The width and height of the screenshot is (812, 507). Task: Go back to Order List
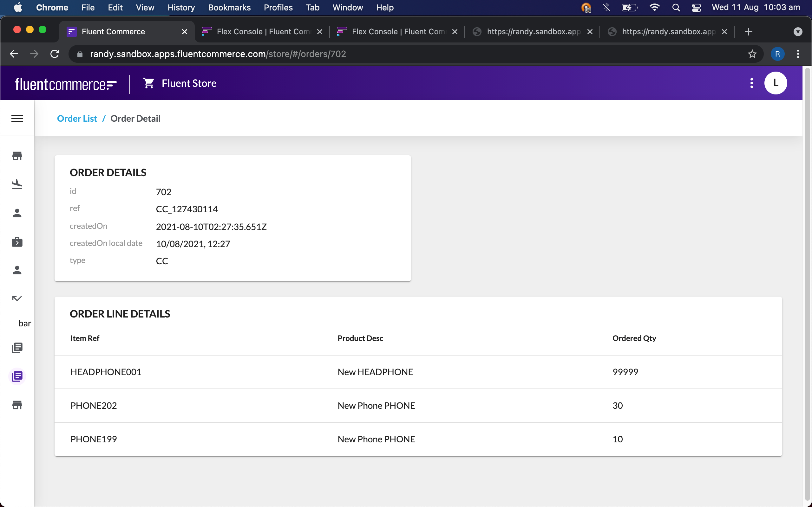click(x=77, y=119)
